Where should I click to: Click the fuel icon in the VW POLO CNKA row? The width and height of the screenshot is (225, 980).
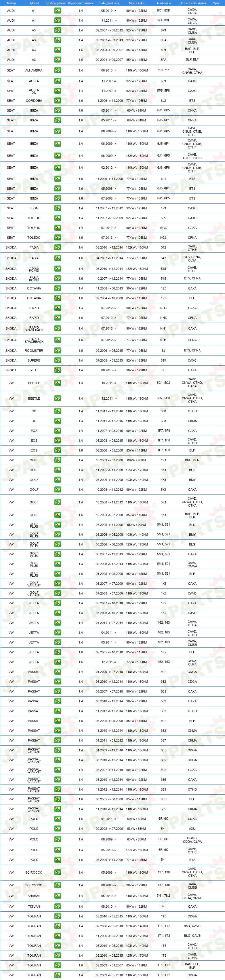58,819
